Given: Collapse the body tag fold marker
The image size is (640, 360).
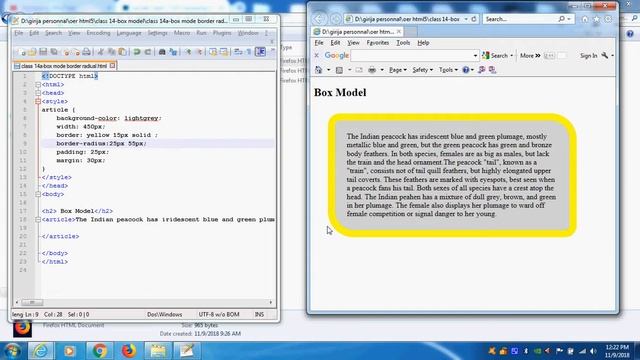Looking at the screenshot, I should pos(38,194).
